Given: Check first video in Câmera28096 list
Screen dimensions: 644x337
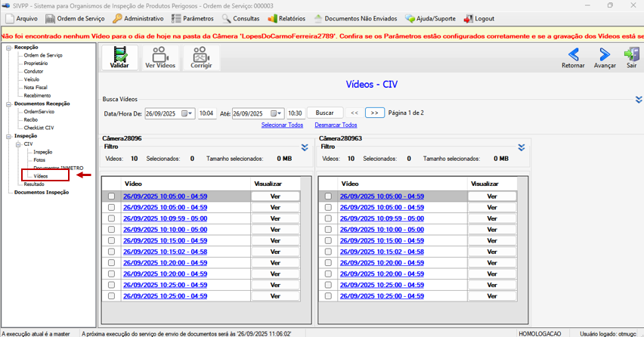Looking at the screenshot, I should coord(111,196).
